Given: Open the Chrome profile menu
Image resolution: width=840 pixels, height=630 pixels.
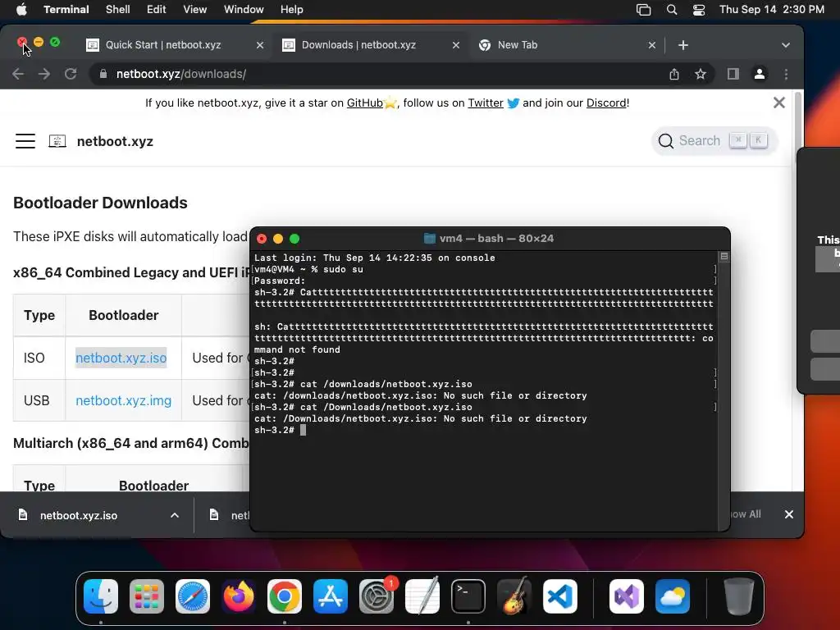Looking at the screenshot, I should click(760, 74).
